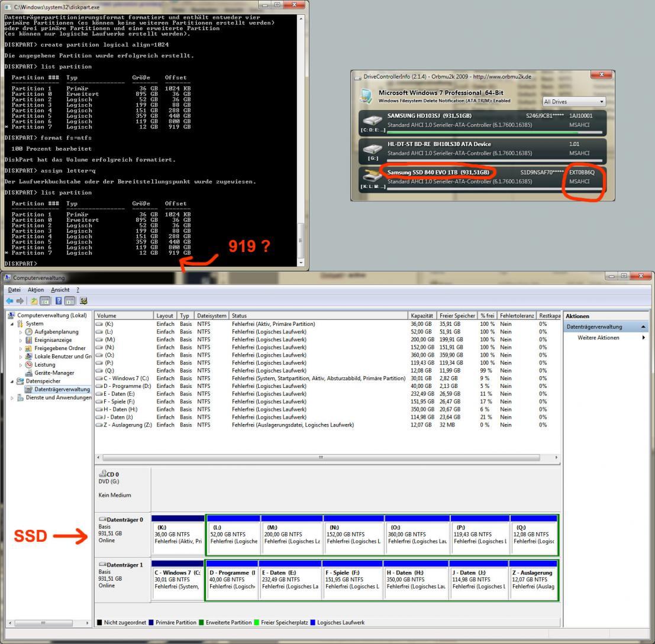The width and height of the screenshot is (655, 644).
Task: Open the Datei menu
Action: tap(14, 290)
